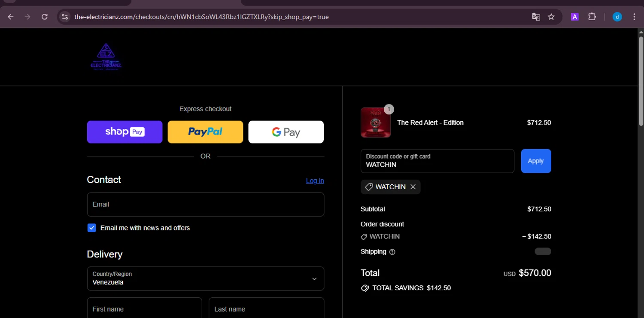
Task: Reload the checkout page
Action: tap(44, 17)
